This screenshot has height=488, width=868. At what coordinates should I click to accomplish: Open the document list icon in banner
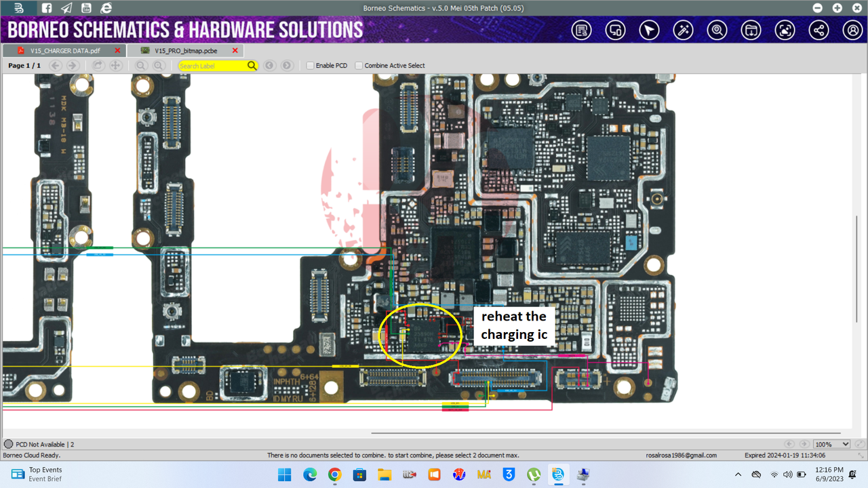point(581,30)
